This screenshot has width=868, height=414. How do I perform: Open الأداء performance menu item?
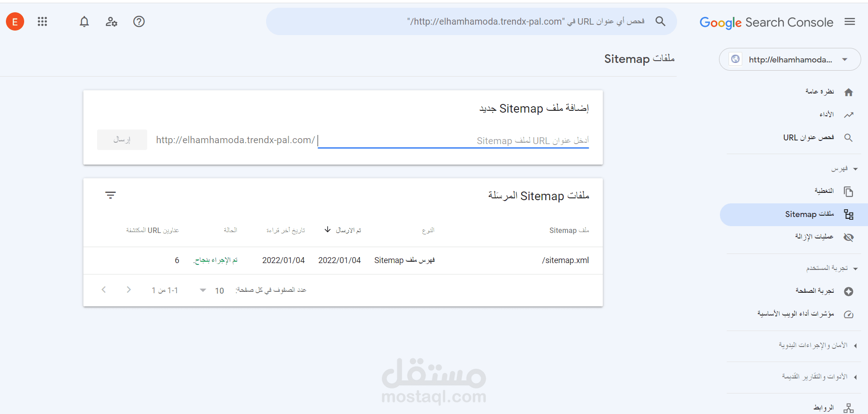click(x=827, y=114)
